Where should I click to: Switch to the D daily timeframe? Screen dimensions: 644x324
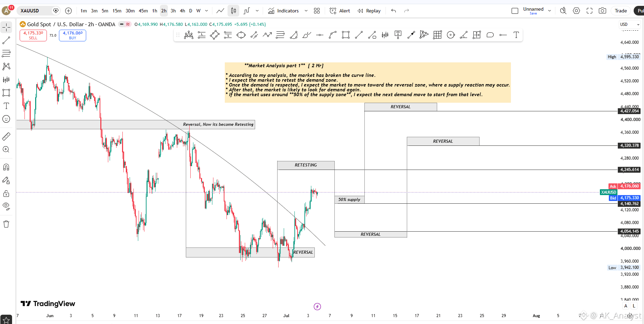coord(191,11)
